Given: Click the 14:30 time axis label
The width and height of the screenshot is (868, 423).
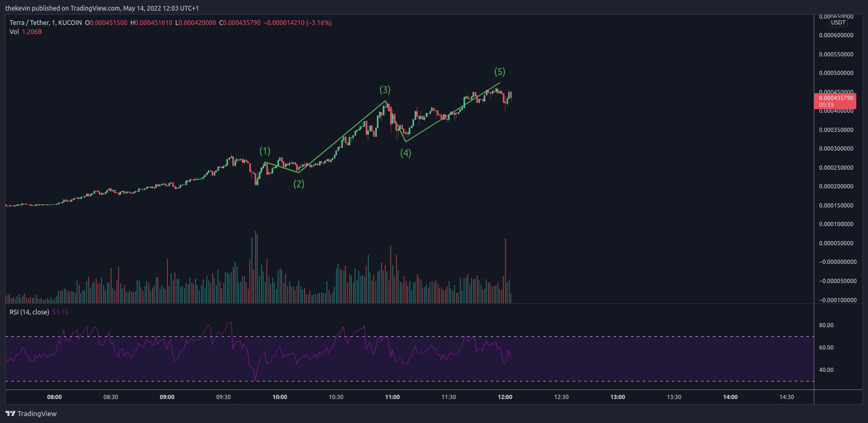Looking at the screenshot, I should (x=787, y=397).
